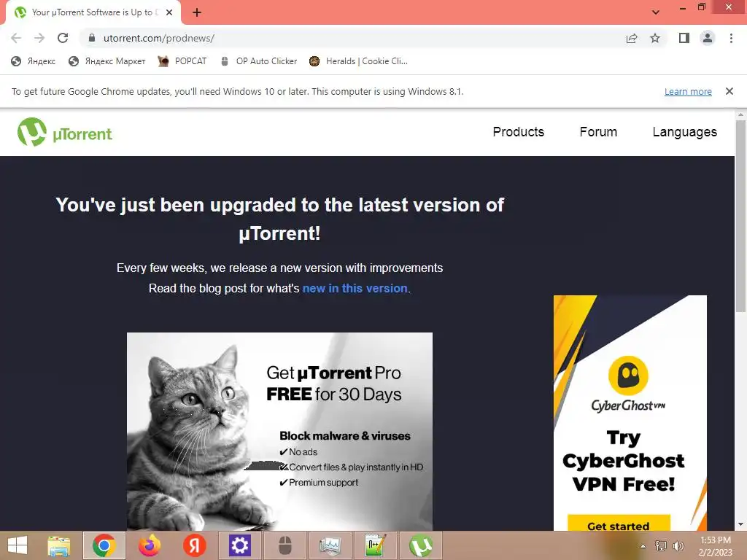Click the CyberGhost VPN ghost logo

pos(628,376)
